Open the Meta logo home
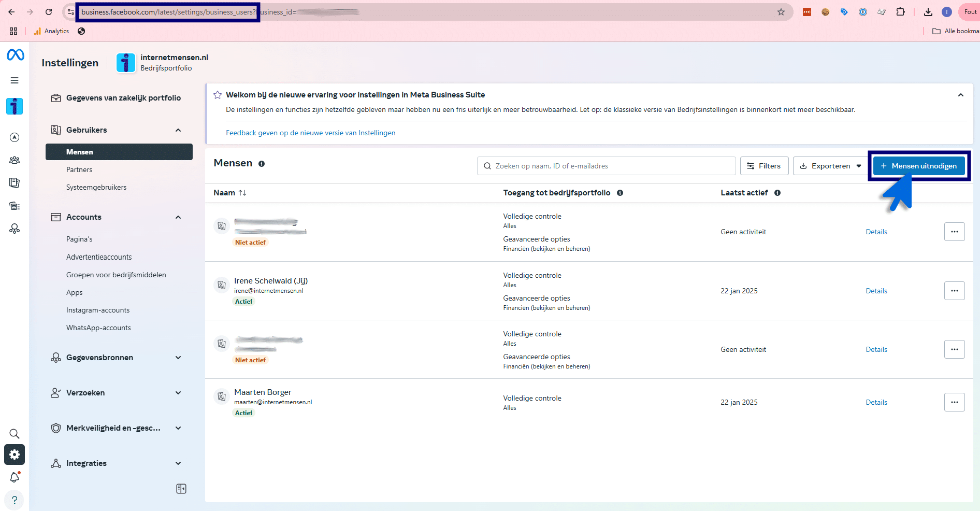The width and height of the screenshot is (980, 511). tap(15, 54)
